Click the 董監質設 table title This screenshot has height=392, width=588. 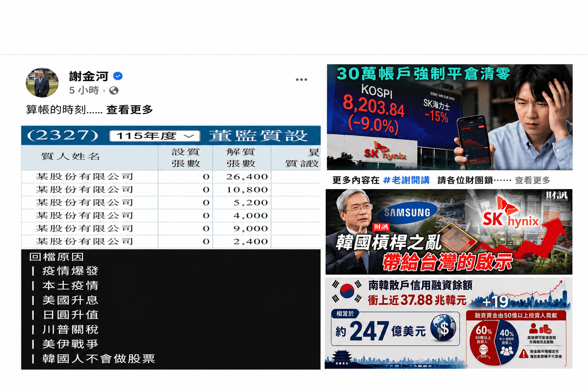pyautogui.click(x=258, y=136)
